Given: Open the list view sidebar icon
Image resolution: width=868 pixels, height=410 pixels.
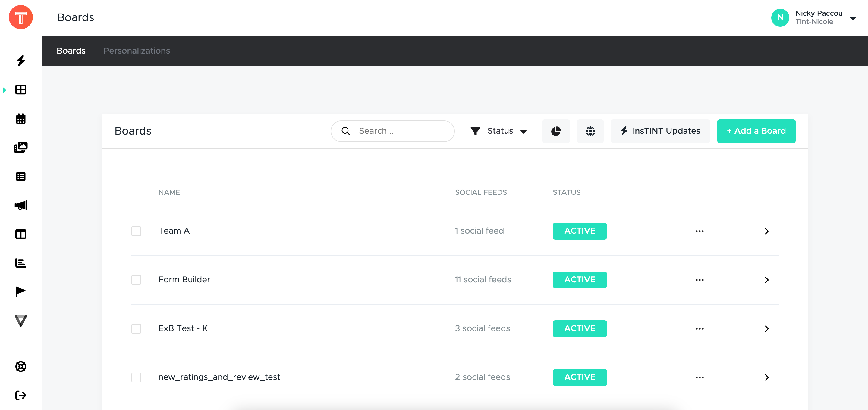Looking at the screenshot, I should [x=21, y=176].
